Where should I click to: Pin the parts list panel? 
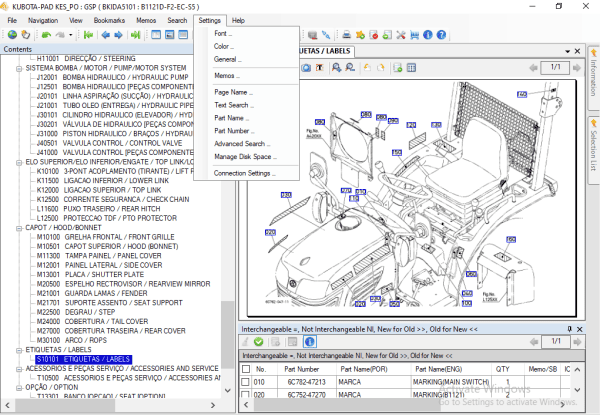[569, 329]
